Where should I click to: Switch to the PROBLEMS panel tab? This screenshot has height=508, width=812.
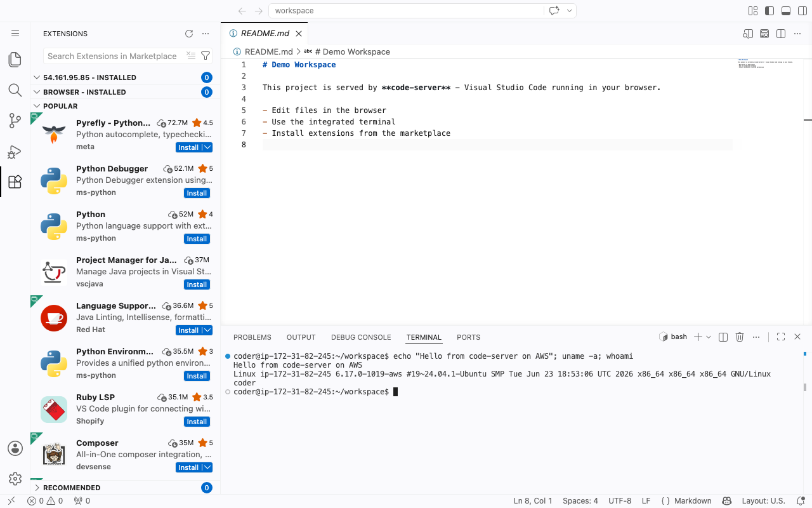pyautogui.click(x=252, y=337)
